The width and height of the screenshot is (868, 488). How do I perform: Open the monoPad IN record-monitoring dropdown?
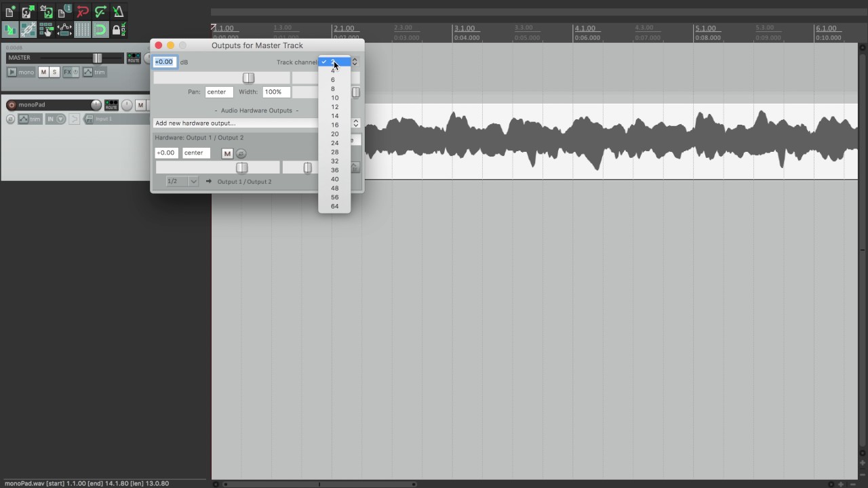tap(55, 119)
